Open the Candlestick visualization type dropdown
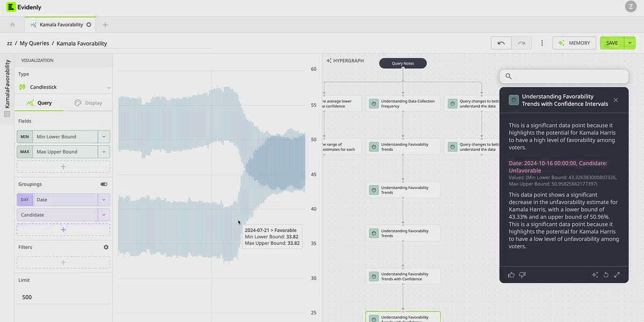Image resolution: width=644 pixels, height=322 pixels. 108,87
